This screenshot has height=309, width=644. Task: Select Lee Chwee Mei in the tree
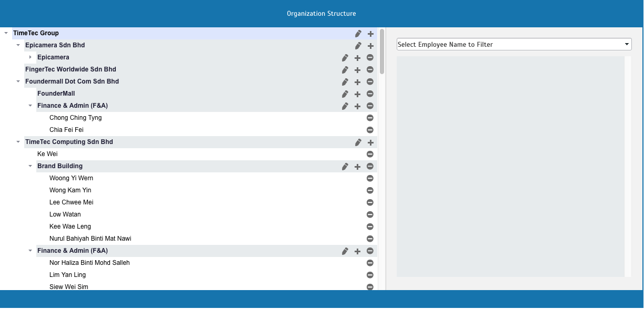point(71,202)
